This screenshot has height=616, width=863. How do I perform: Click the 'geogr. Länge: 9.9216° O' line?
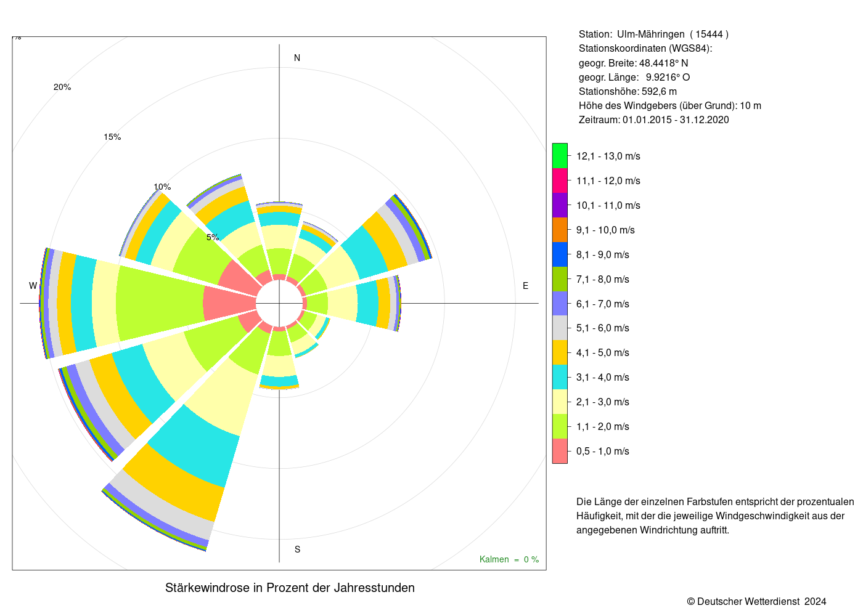[634, 77]
